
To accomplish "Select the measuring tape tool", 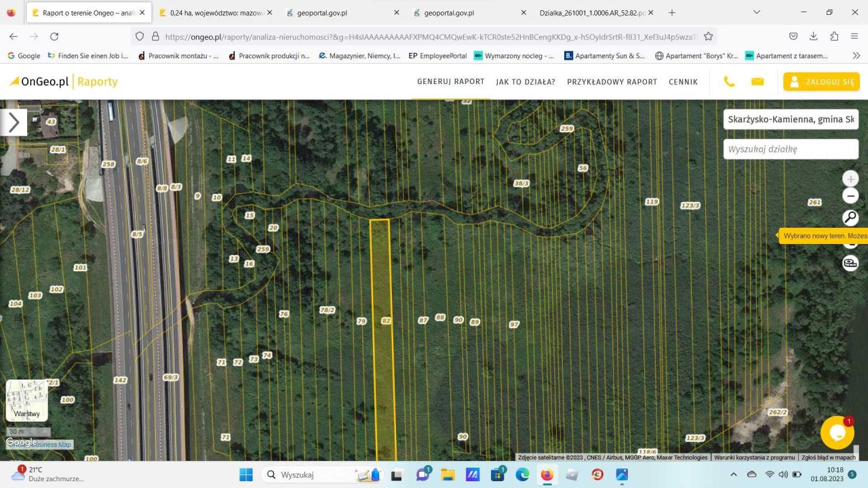I will [x=850, y=264].
